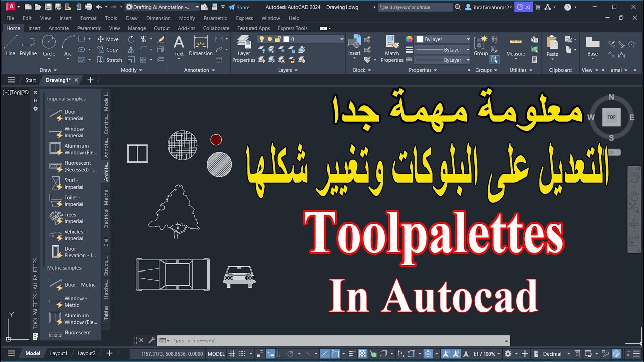Image resolution: width=644 pixels, height=362 pixels.
Task: Open the ByLayer color dropdown
Action: point(443,39)
